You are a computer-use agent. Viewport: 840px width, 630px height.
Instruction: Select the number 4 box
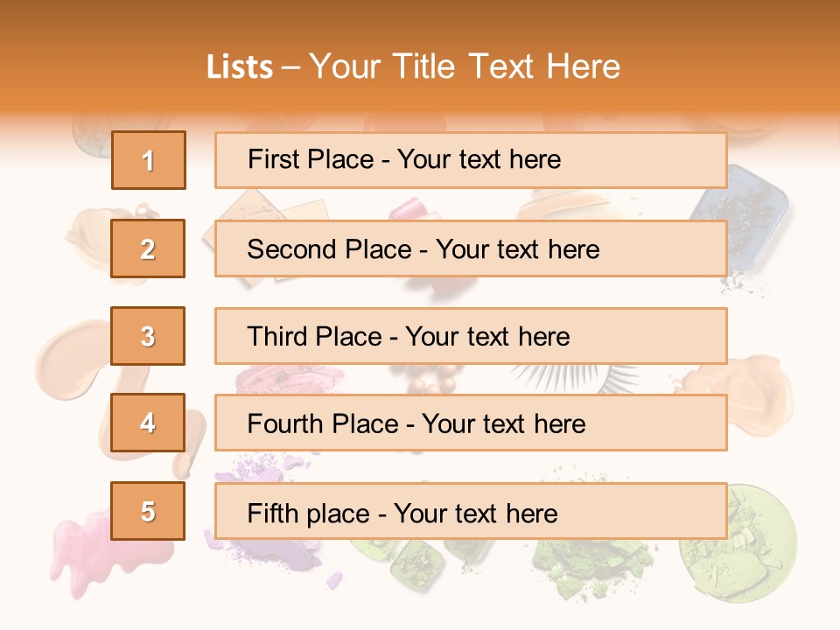pyautogui.click(x=148, y=423)
